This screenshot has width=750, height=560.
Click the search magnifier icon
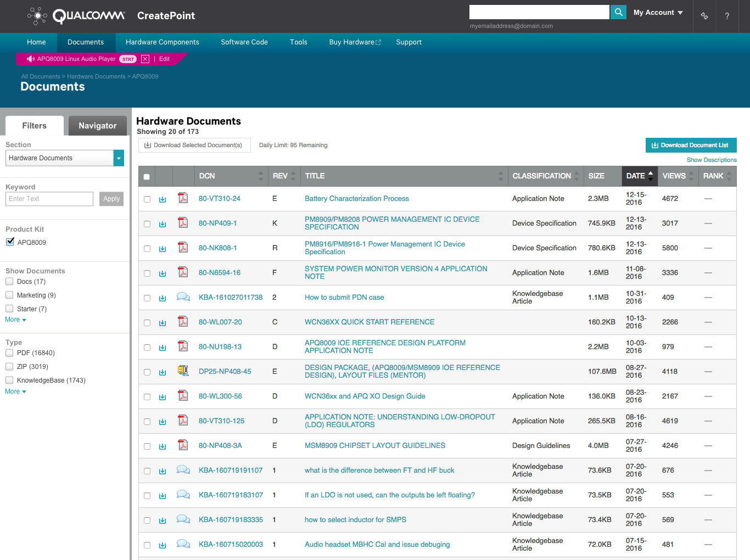(x=618, y=12)
